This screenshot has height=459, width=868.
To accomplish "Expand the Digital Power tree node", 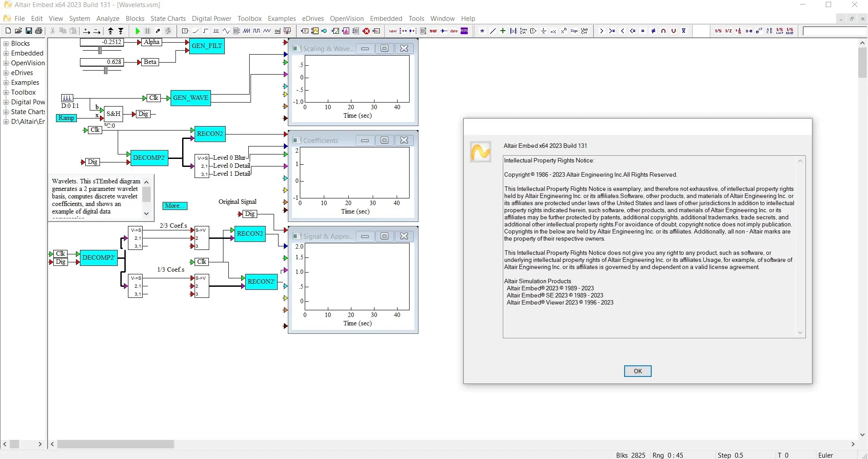I will (x=6, y=102).
